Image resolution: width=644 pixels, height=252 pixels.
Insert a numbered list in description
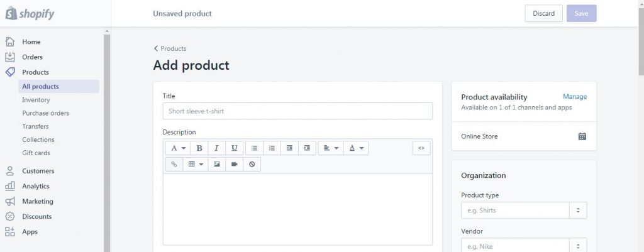(x=272, y=148)
